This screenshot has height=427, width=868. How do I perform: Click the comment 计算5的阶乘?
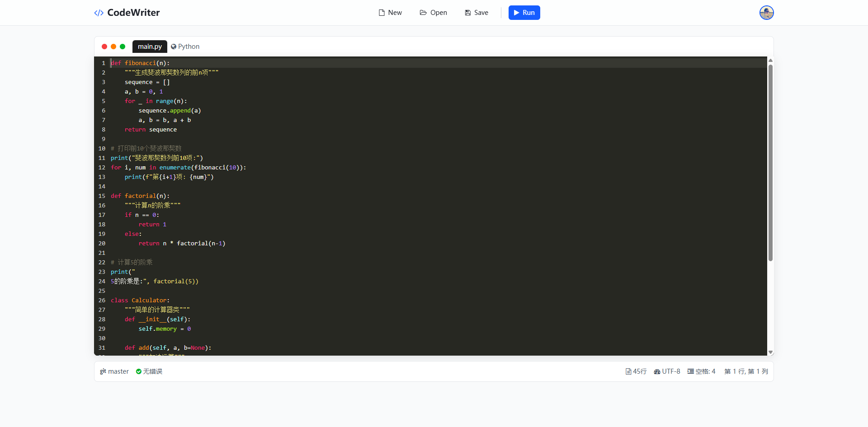pyautogui.click(x=132, y=263)
